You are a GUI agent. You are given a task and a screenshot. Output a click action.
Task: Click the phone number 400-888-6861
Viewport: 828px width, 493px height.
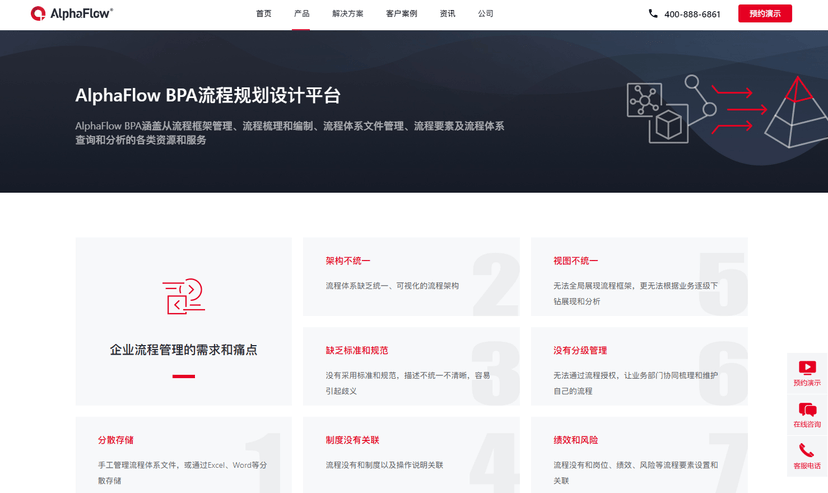click(x=692, y=14)
